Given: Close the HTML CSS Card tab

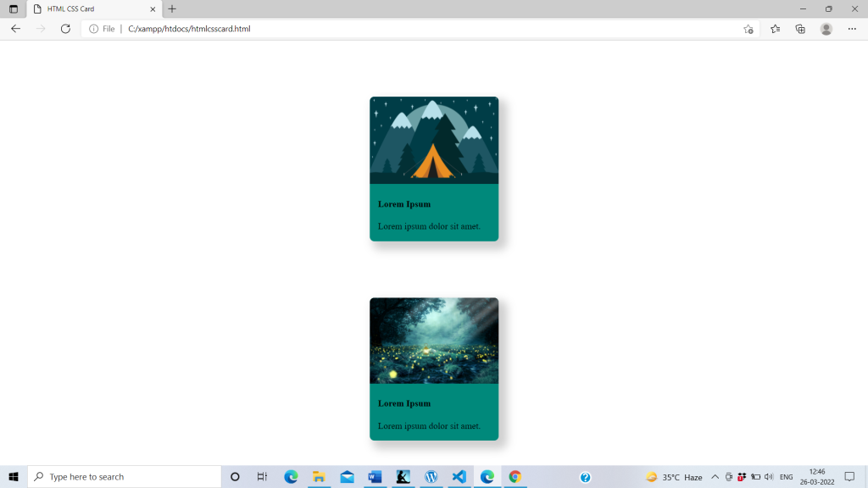Looking at the screenshot, I should click(x=153, y=8).
